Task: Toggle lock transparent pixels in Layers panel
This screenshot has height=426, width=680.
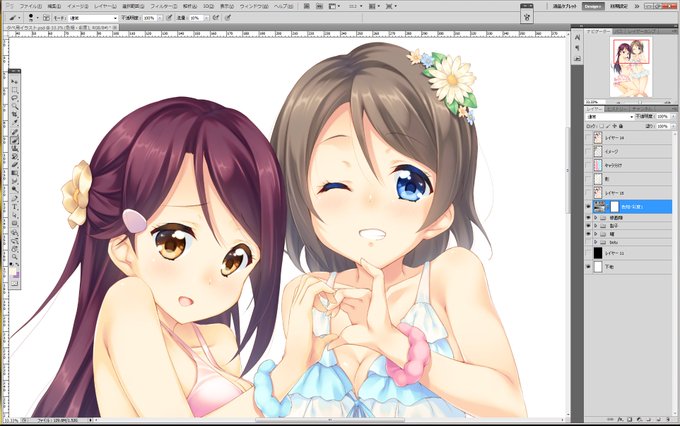Action: click(602, 126)
